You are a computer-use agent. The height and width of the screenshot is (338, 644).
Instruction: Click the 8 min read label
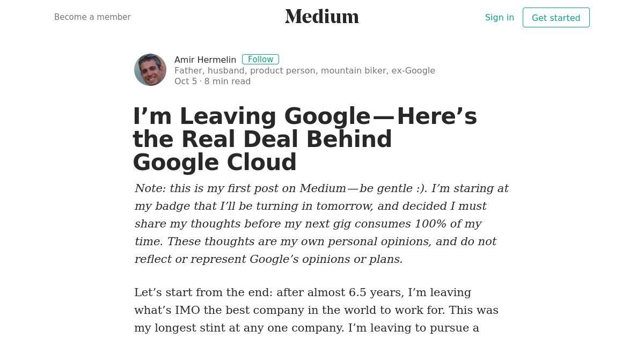pos(228,81)
